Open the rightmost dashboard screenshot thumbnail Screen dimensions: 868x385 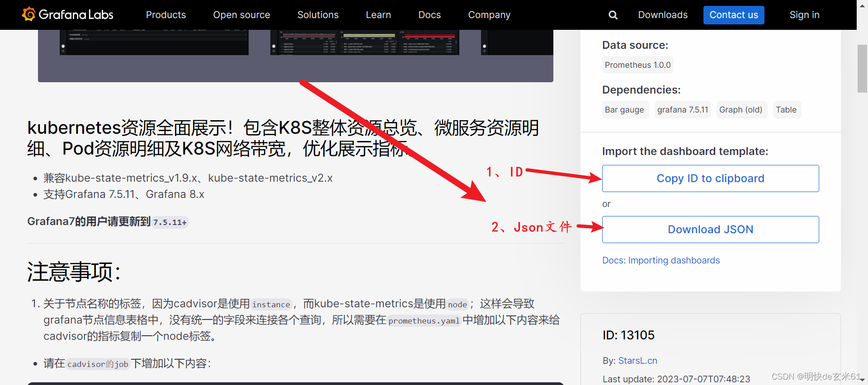(x=517, y=42)
